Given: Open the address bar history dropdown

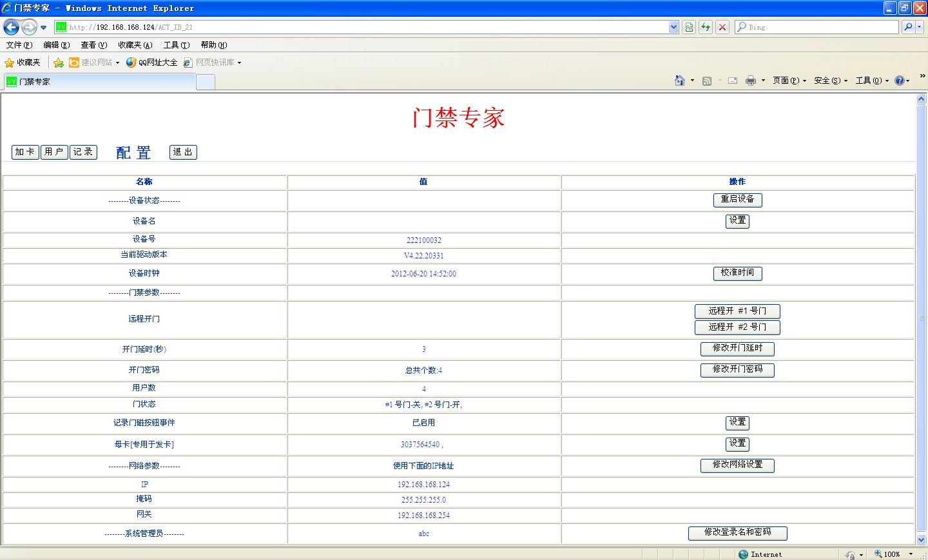Looking at the screenshot, I should point(673,27).
